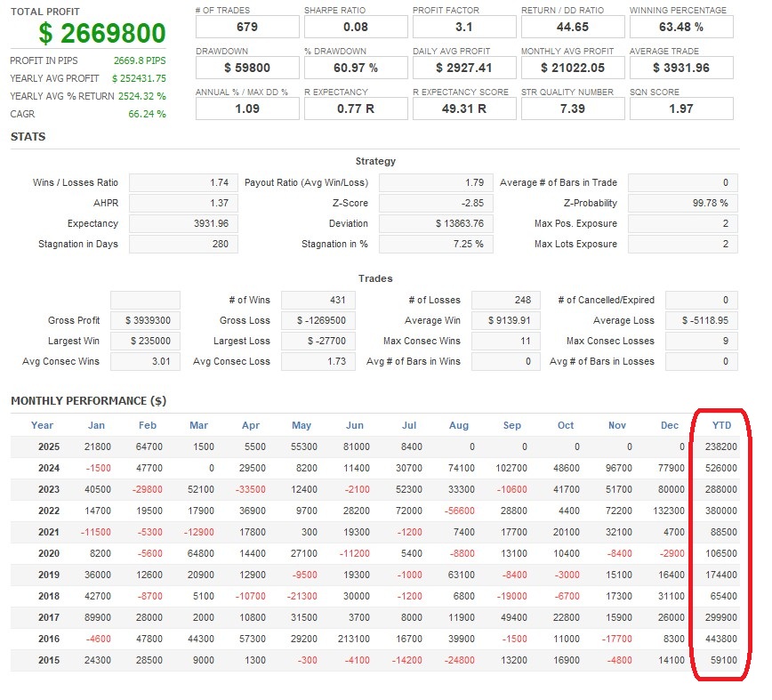Click the Z-Score field -2.85
The image size is (772, 700).
point(436,203)
